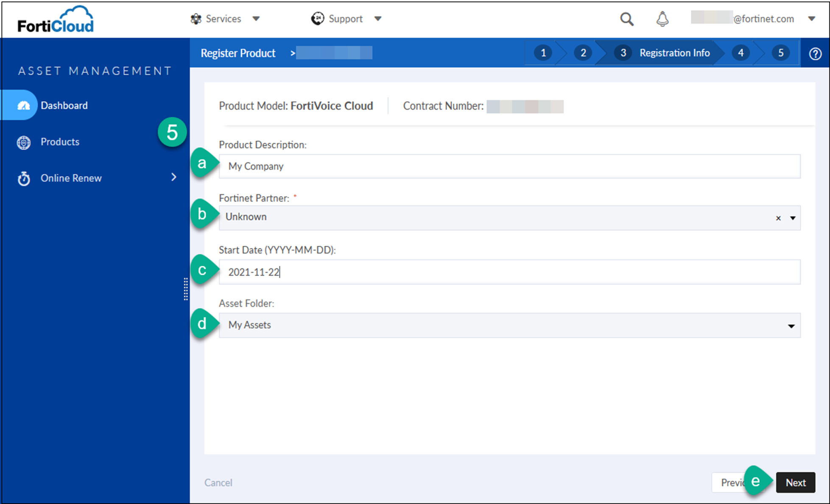The height and width of the screenshot is (504, 830).
Task: Click the Online Renew timer icon
Action: click(24, 178)
